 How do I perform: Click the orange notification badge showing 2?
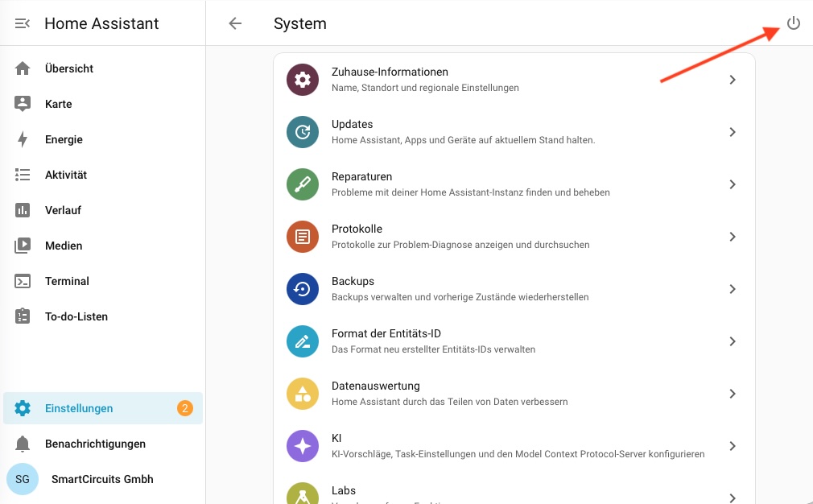185,408
